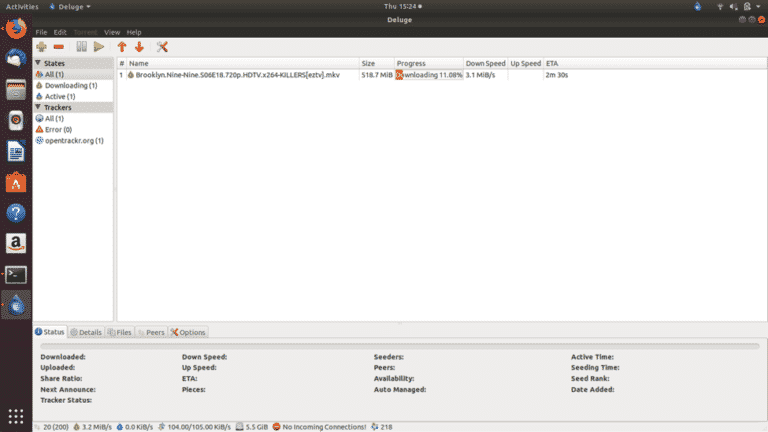Switch to the Details tab

click(86, 332)
